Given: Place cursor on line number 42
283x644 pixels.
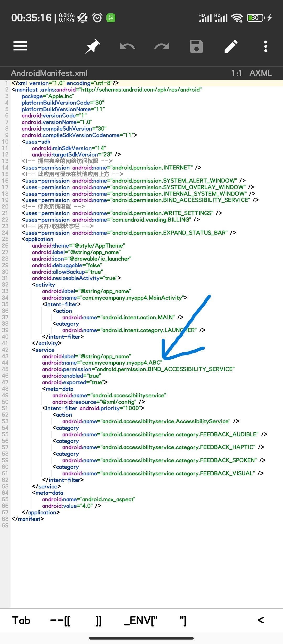Looking at the screenshot, I should 5,350.
